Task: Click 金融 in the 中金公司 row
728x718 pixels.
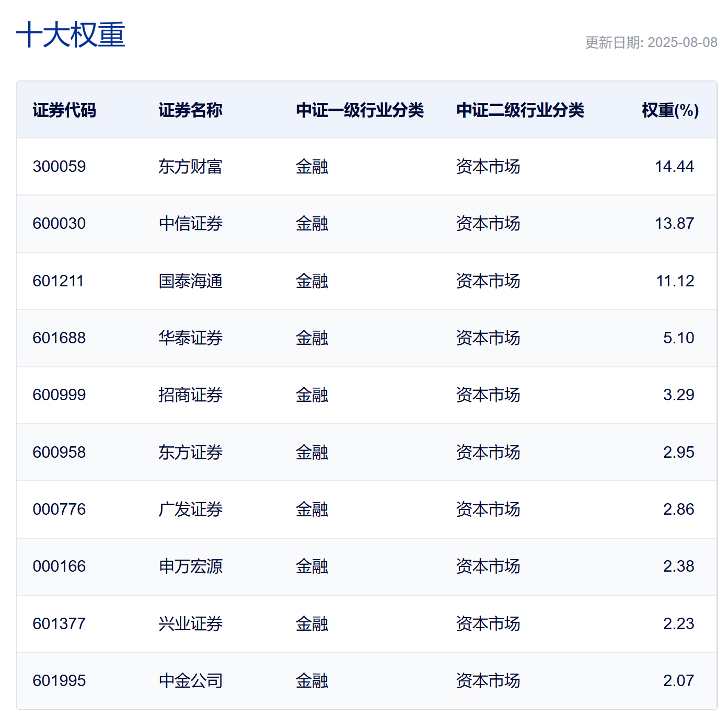Action: pyautogui.click(x=312, y=681)
